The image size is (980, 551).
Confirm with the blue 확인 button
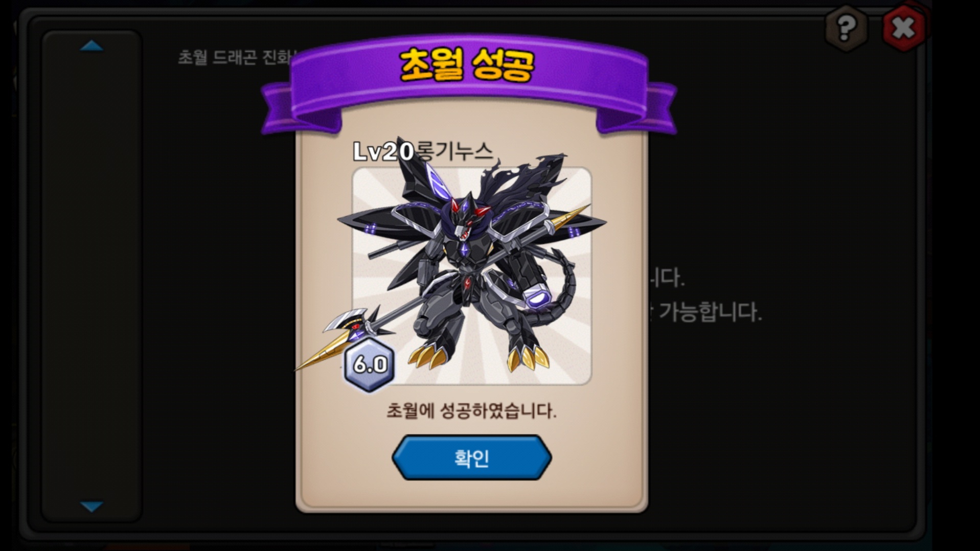click(x=471, y=457)
